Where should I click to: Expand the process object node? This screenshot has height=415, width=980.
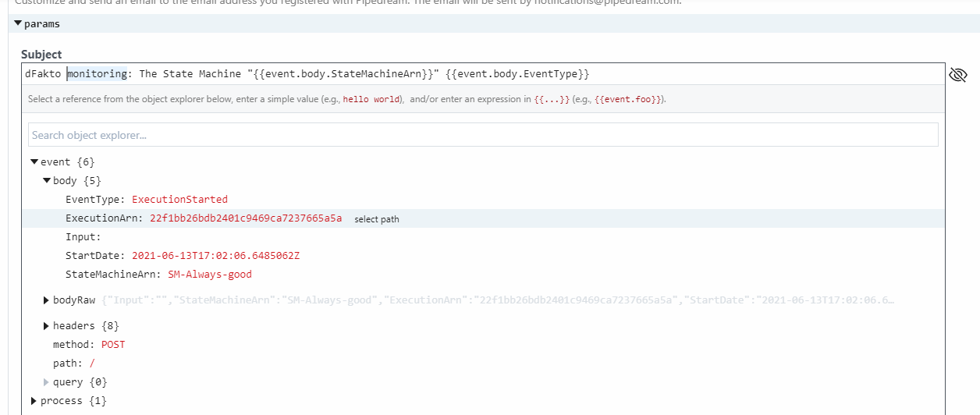[x=34, y=401]
